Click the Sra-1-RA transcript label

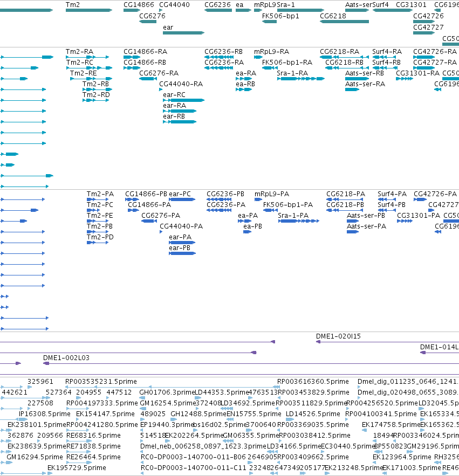[292, 73]
